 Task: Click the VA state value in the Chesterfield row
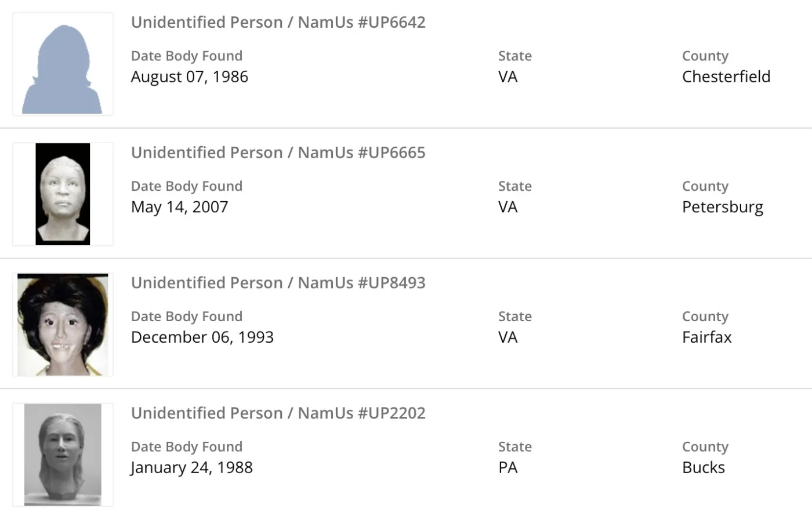(x=508, y=77)
